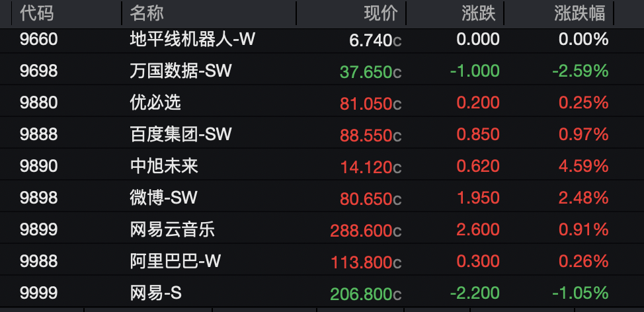
Task: Click 0.91% change percentage
Action: (x=583, y=229)
